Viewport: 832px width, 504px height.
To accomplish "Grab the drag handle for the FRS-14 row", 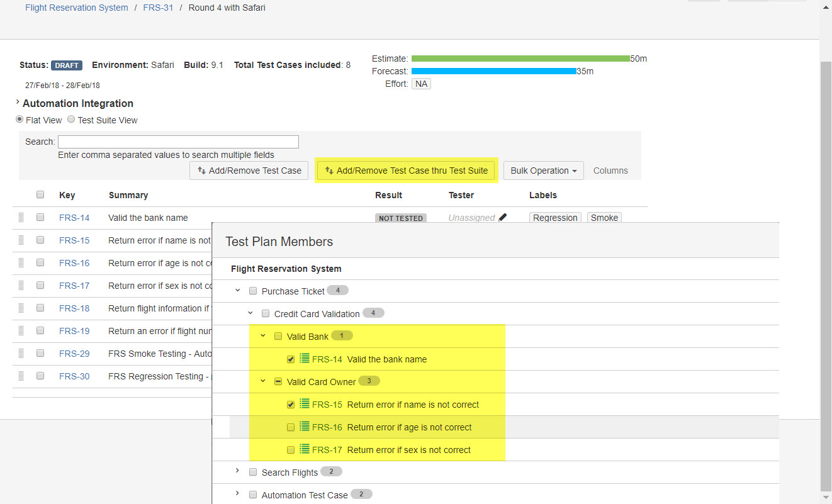I will click(x=21, y=218).
